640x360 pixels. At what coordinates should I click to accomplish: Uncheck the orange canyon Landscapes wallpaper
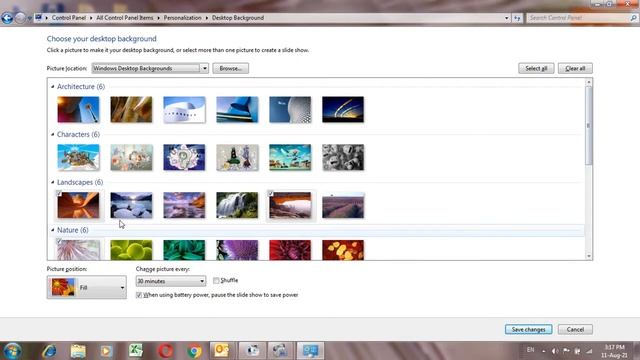(x=59, y=193)
